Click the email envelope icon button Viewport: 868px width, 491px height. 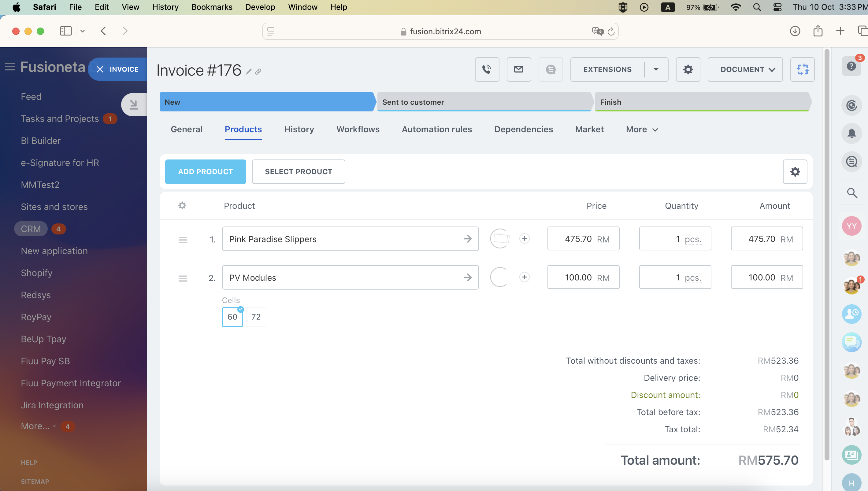(x=519, y=69)
